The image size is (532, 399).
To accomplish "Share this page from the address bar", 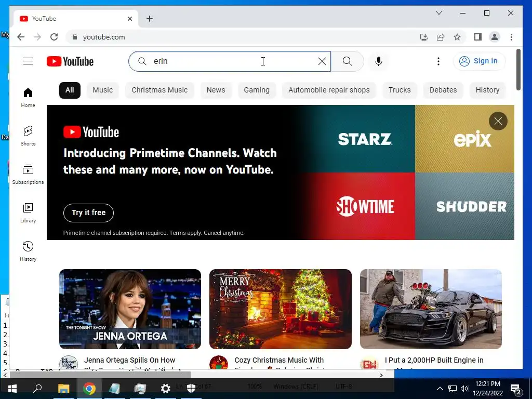I will click(x=441, y=37).
